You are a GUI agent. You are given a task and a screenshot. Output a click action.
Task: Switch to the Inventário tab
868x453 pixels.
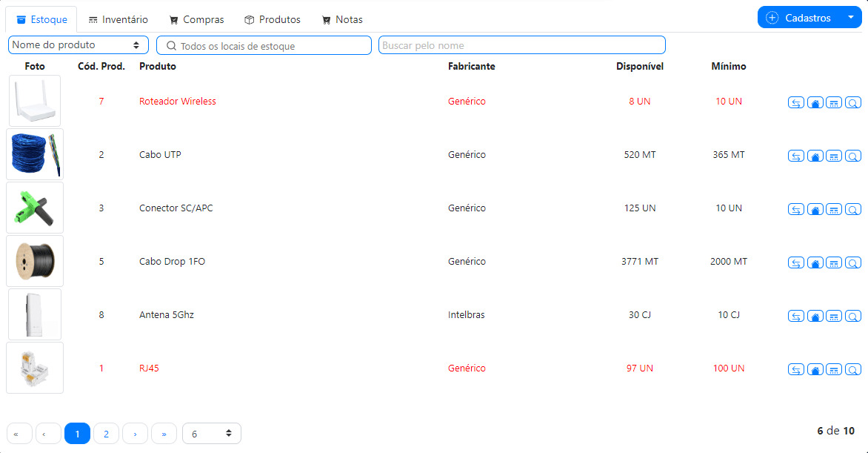click(118, 20)
